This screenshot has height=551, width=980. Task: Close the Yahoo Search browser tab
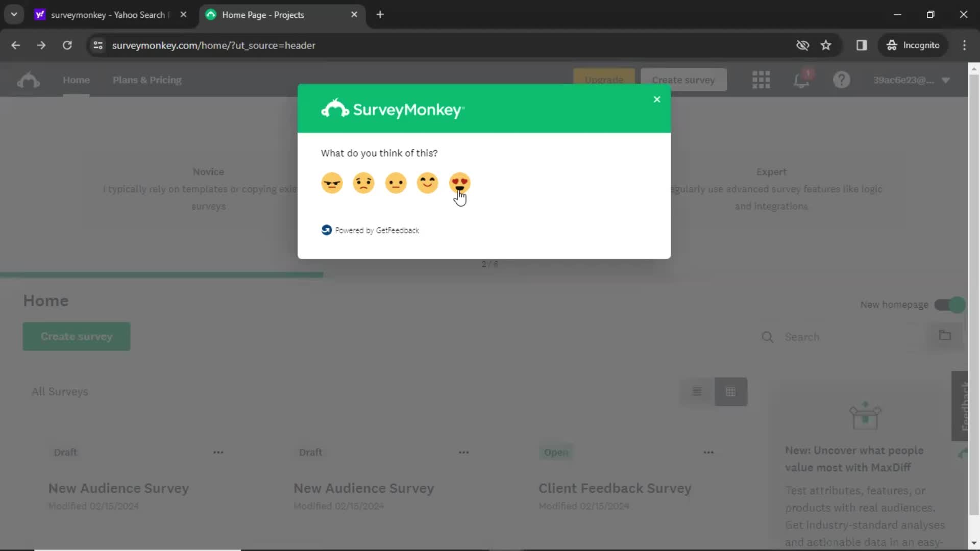[x=183, y=15]
